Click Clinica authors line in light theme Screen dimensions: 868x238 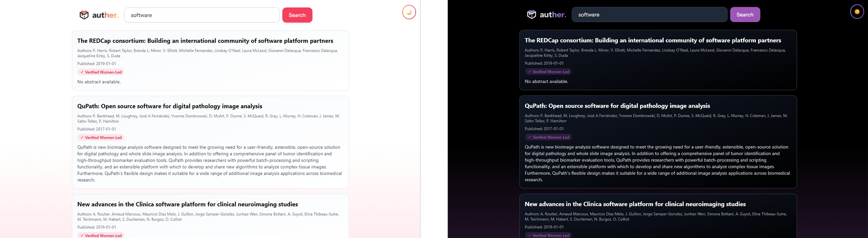(208, 217)
